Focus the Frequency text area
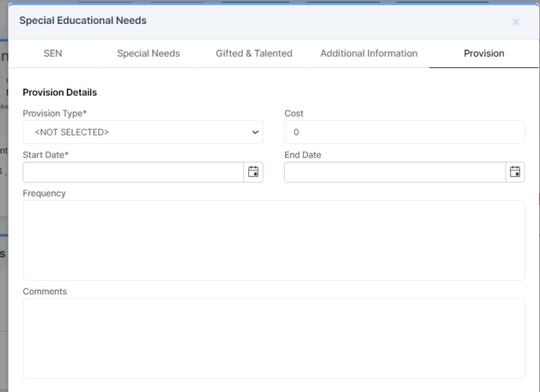The width and height of the screenshot is (540, 392). coord(274,240)
